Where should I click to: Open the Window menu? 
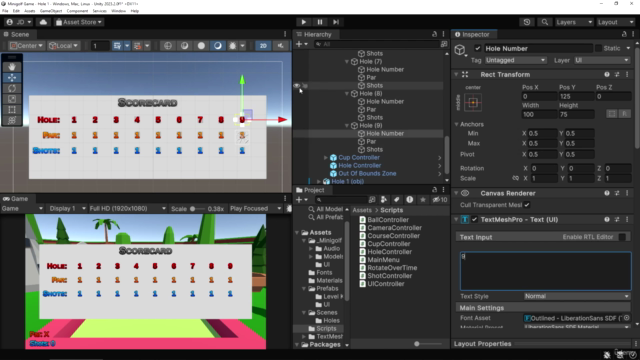pos(118,11)
